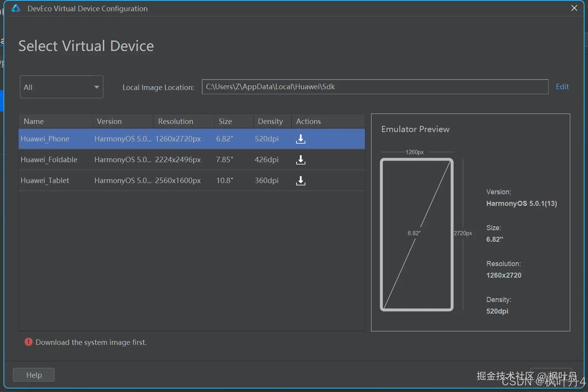Sort by the Version column header
The height and width of the screenshot is (392, 588).
[x=109, y=121]
